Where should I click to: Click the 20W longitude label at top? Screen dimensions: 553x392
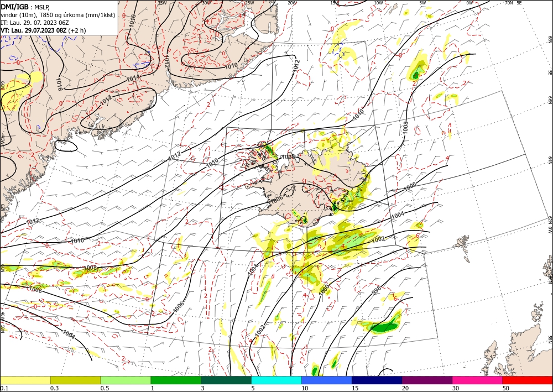[x=292, y=2]
